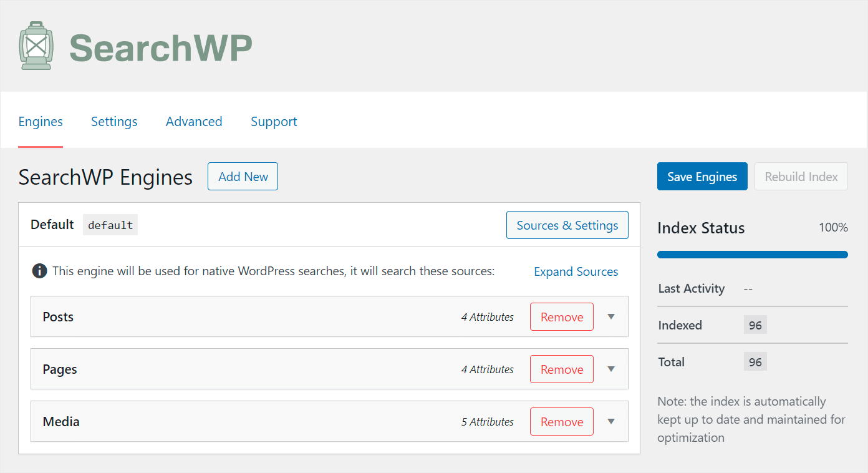The width and height of the screenshot is (868, 473).
Task: Select the Posts source row title
Action: pos(58,317)
